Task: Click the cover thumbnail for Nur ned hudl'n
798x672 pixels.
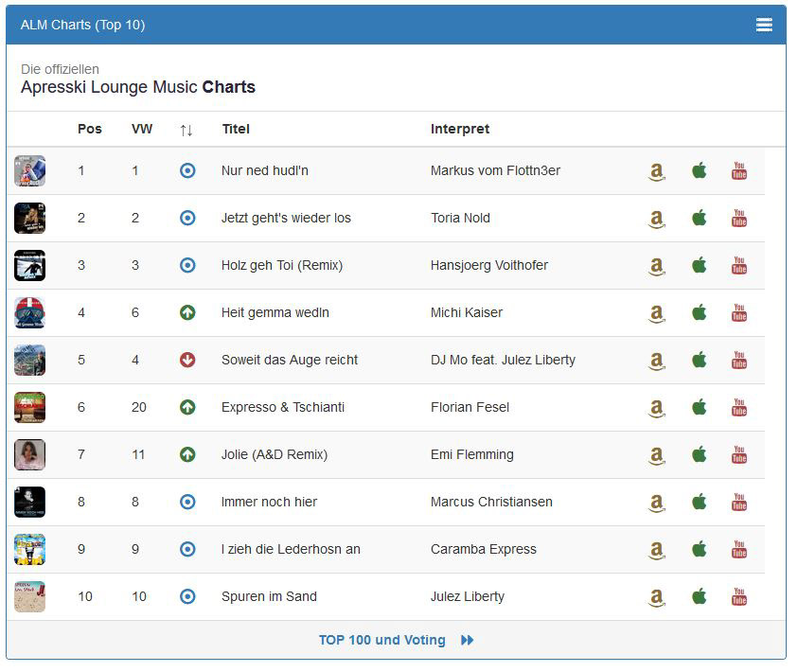Action: [x=29, y=170]
